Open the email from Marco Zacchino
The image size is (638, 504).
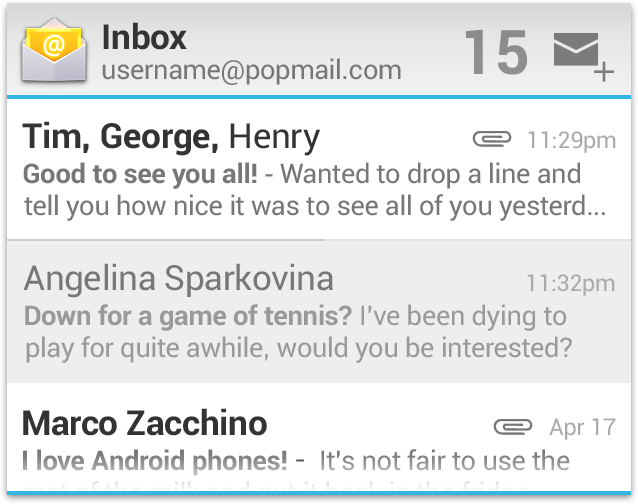(x=319, y=438)
